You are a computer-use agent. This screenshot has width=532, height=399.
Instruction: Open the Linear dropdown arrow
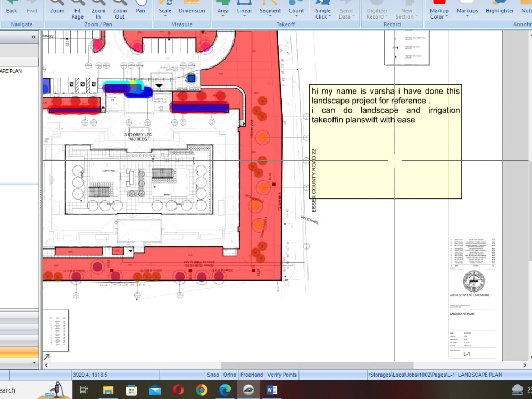point(244,16)
